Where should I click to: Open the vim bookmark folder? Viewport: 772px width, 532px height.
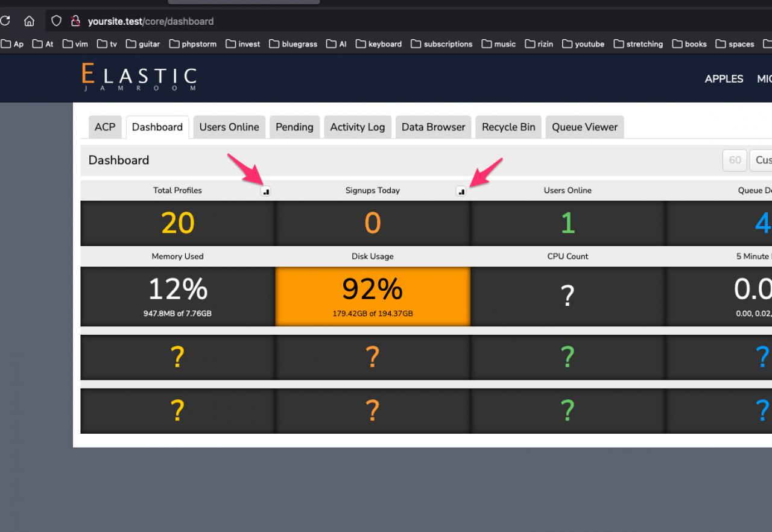75,44
